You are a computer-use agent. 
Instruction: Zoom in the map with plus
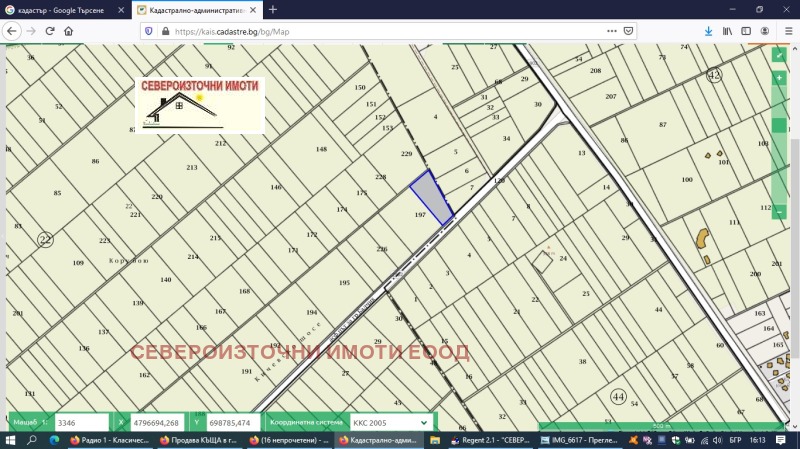click(x=779, y=78)
